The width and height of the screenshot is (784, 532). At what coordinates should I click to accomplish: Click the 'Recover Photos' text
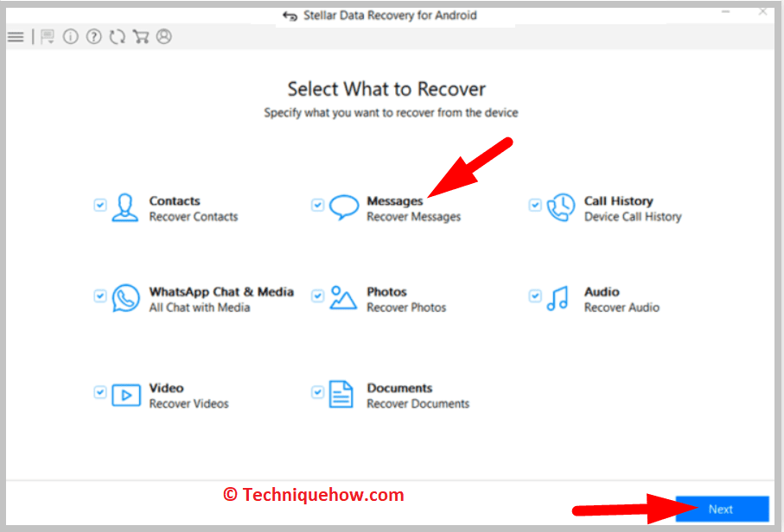406,307
